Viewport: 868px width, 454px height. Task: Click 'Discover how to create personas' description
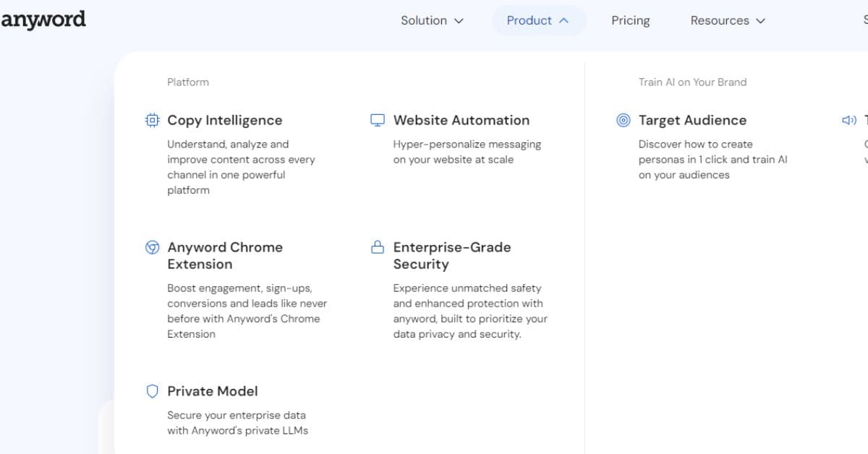pos(712,160)
